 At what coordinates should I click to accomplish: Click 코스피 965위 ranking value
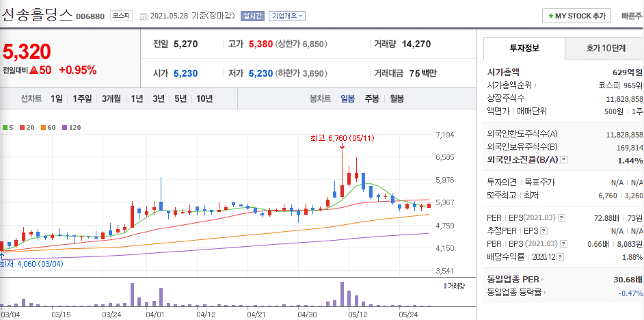(620, 85)
